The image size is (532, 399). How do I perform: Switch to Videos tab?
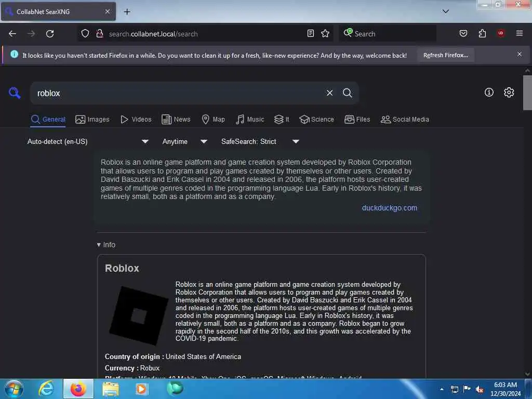[x=136, y=119]
